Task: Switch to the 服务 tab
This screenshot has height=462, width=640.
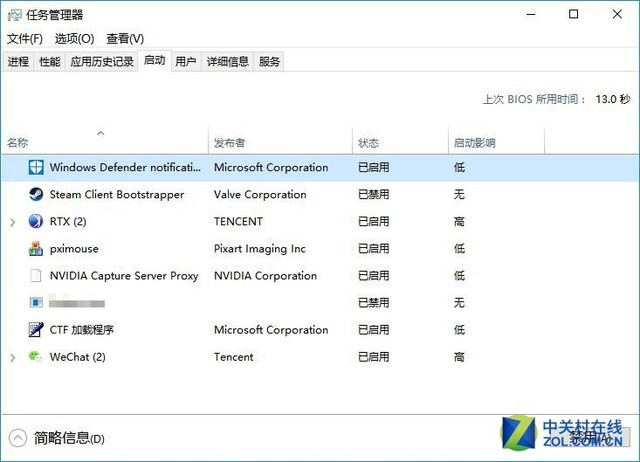Action: coord(269,62)
